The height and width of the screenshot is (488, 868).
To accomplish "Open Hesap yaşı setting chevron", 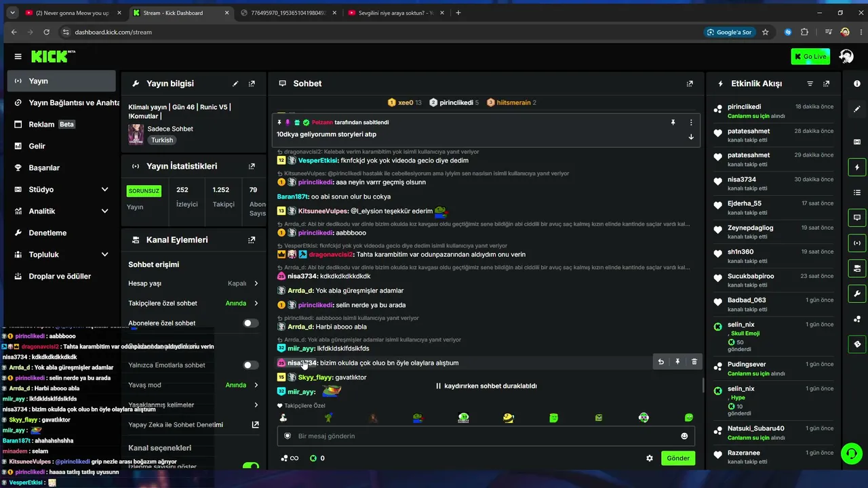I will [256, 283].
